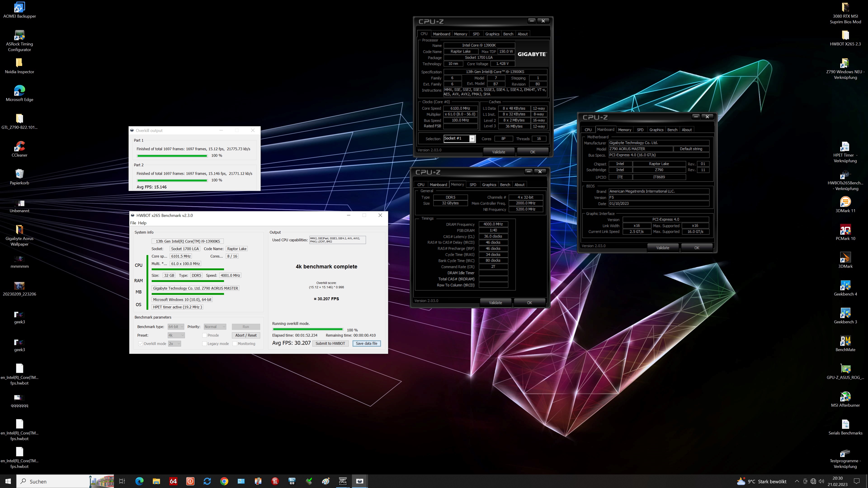868x488 pixels.
Task: Open the Socket #1 selection dropdown in CPU-Z
Action: click(459, 138)
